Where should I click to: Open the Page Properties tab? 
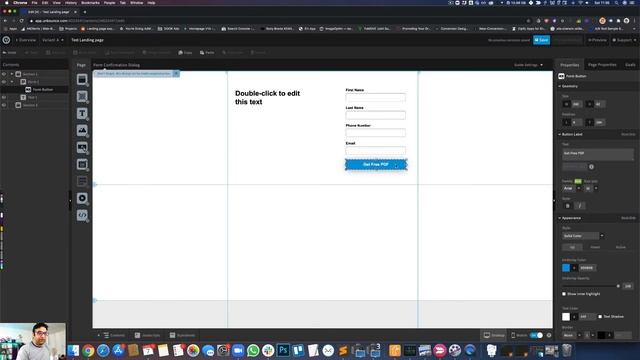point(602,65)
